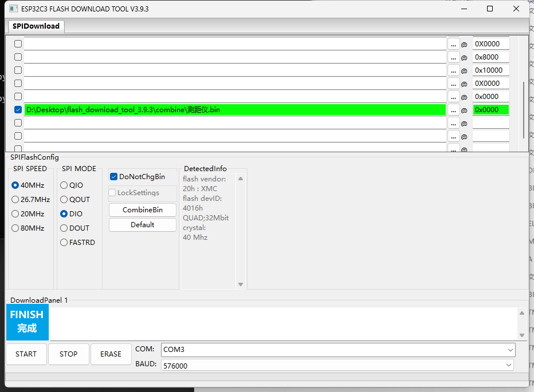Uncheck the 测距仪.bin file row checkbox
Image resolution: width=534 pixels, height=392 pixels.
pyautogui.click(x=18, y=109)
